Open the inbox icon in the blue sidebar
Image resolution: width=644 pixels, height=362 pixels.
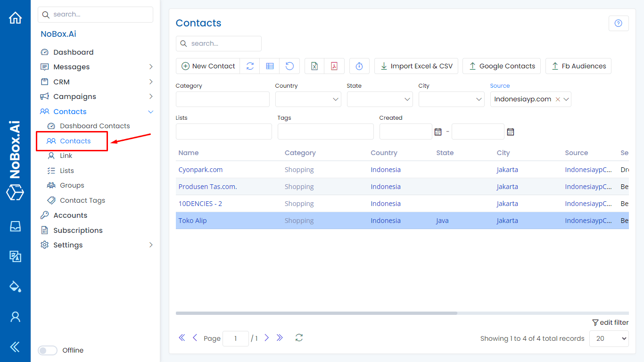pos(15,226)
